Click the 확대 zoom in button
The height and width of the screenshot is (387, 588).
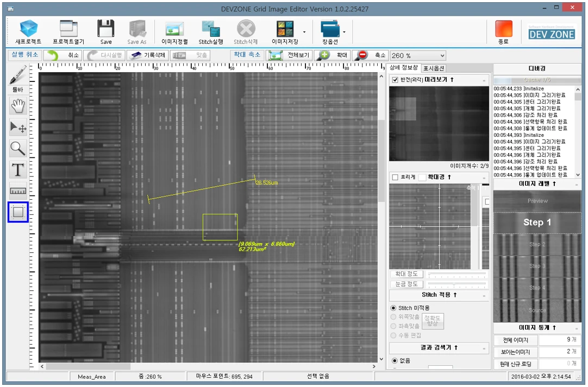click(332, 55)
